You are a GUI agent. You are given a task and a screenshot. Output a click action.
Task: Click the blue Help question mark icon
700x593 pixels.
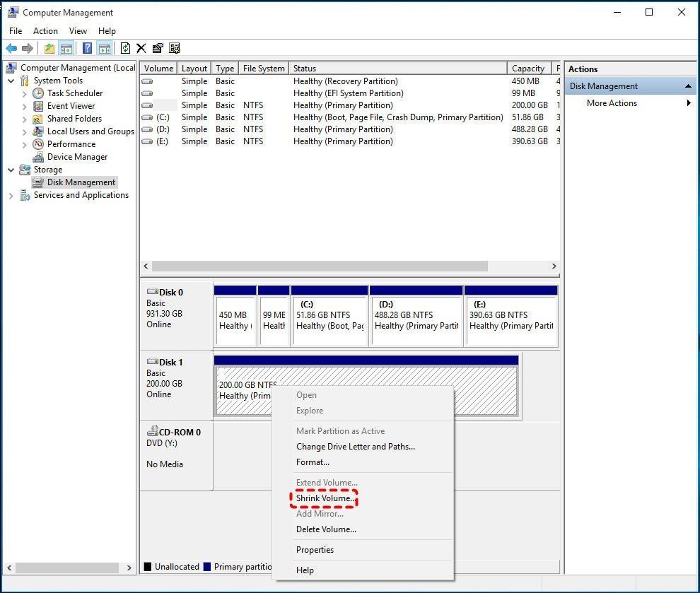pos(87,49)
